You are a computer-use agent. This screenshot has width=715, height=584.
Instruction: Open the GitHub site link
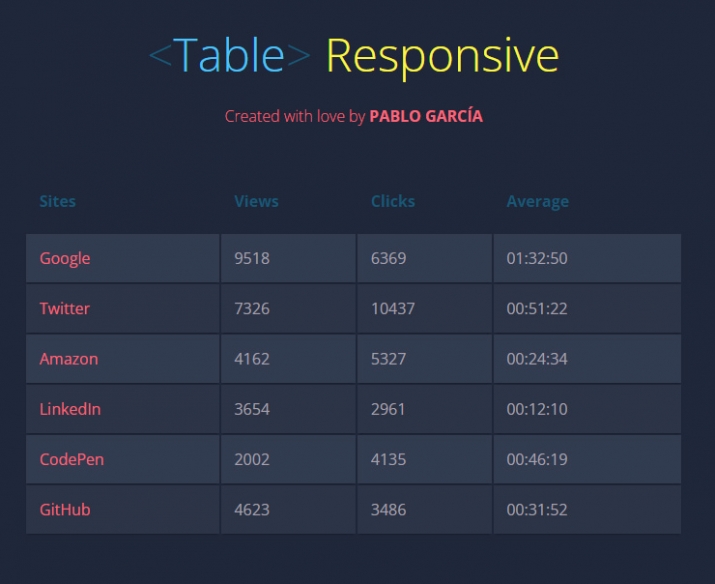(x=65, y=509)
